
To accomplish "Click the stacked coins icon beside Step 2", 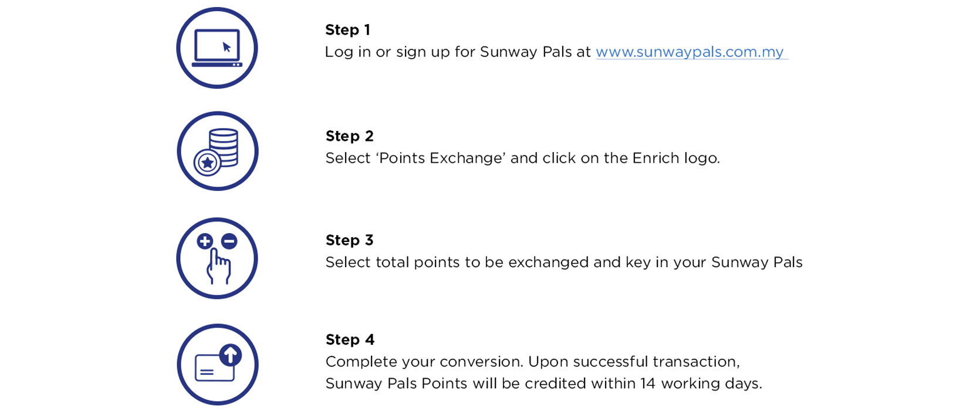I will pyautogui.click(x=224, y=147).
